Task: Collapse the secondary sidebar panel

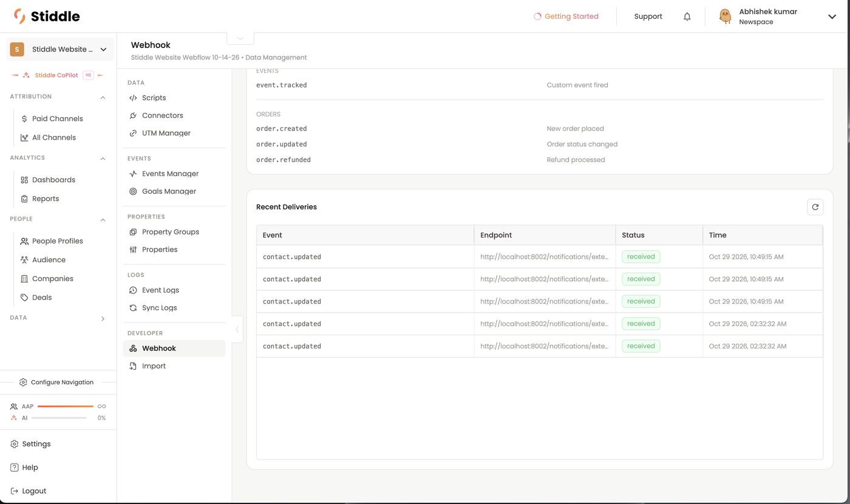Action: click(x=237, y=330)
